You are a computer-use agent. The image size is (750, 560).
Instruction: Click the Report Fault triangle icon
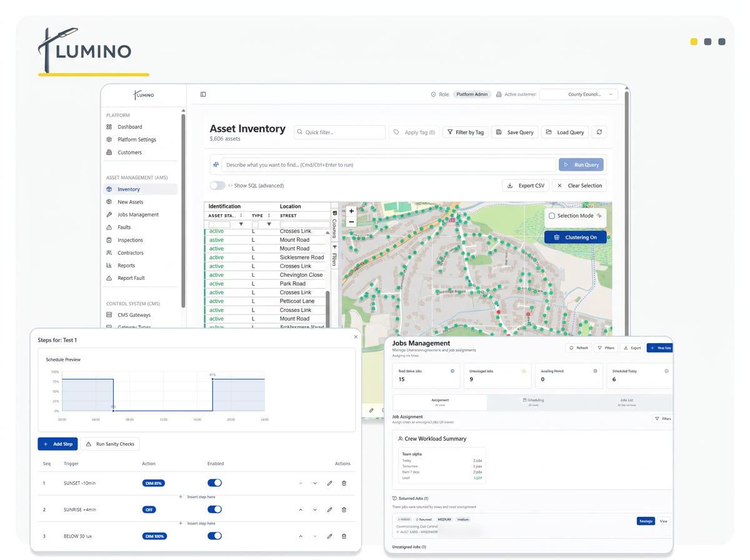point(109,278)
